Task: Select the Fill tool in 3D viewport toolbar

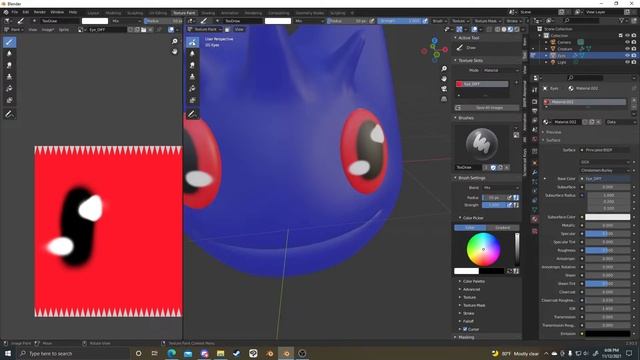Action: click(x=193, y=89)
